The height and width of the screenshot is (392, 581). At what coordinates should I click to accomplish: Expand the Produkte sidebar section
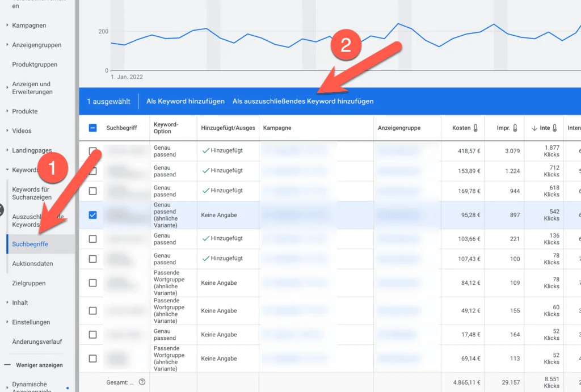tap(7, 111)
